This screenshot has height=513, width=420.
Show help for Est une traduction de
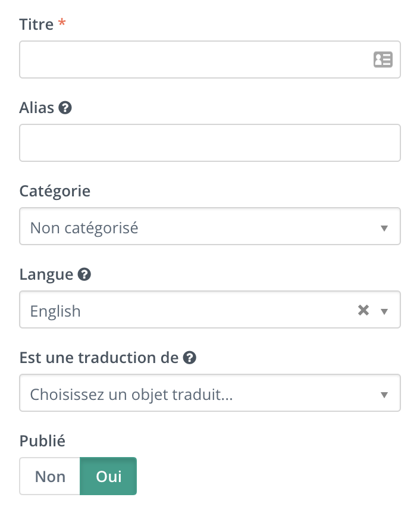click(189, 358)
